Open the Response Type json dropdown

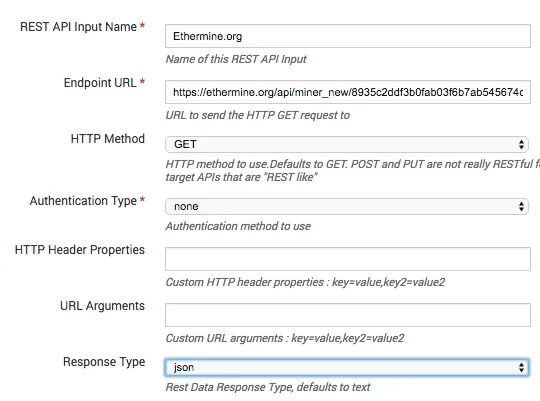tap(346, 367)
